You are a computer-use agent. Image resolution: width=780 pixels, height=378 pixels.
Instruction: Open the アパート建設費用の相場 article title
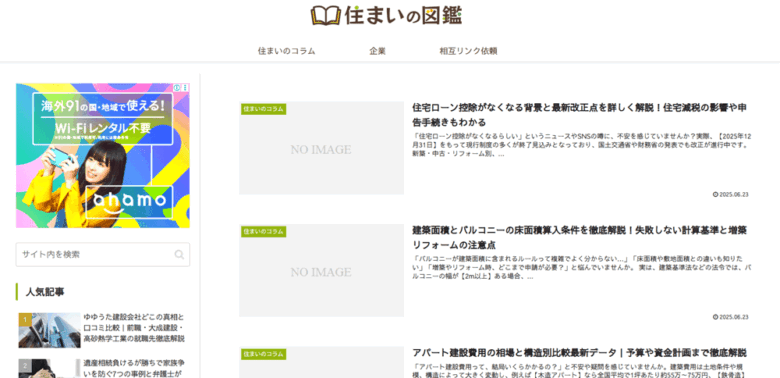579,353
